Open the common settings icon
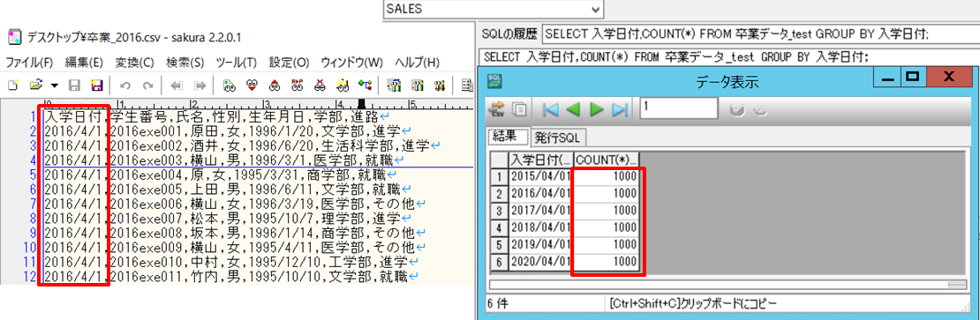The height and width of the screenshot is (320, 980). (440, 85)
